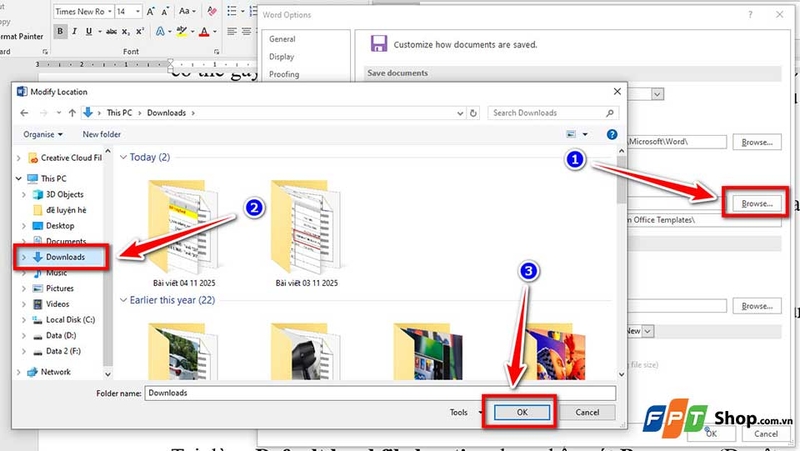This screenshot has height=451, width=800.
Task: Clear all formatting icon
Action: pos(212,11)
